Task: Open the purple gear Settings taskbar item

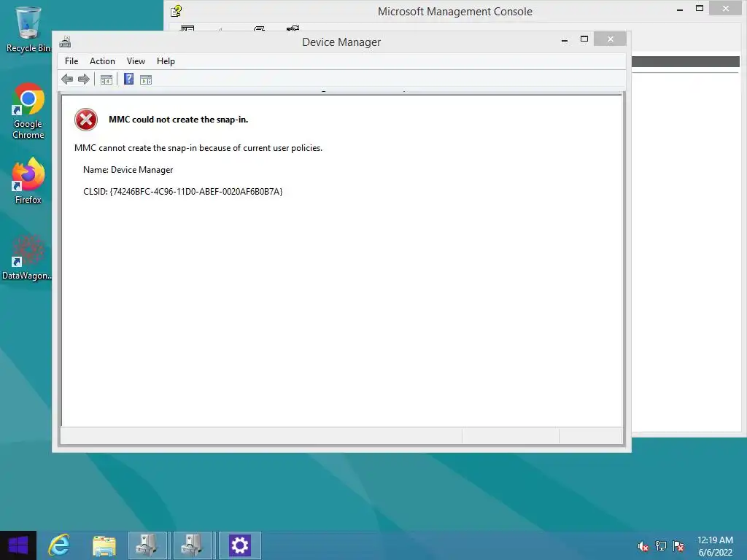Action: 239,545
